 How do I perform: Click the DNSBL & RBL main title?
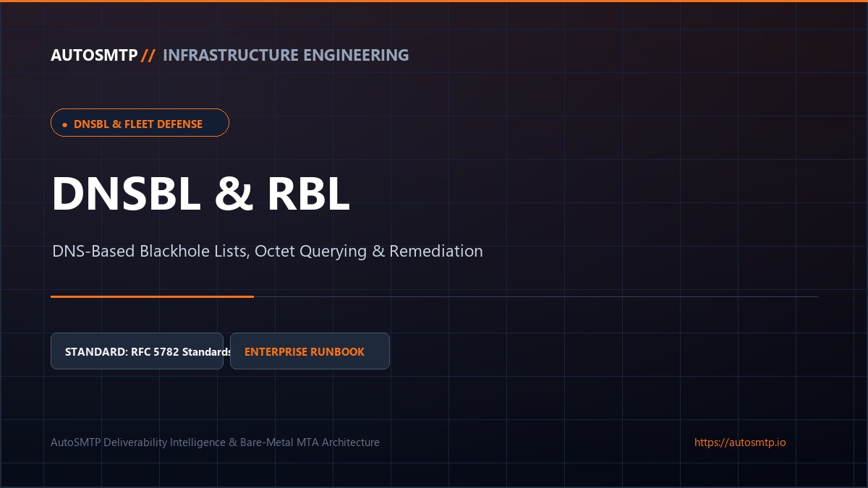coord(200,194)
